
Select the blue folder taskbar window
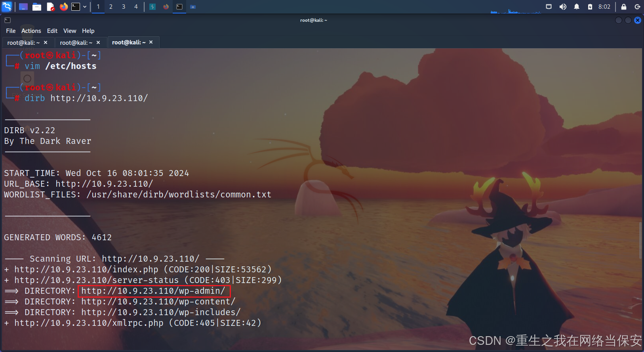pos(193,7)
